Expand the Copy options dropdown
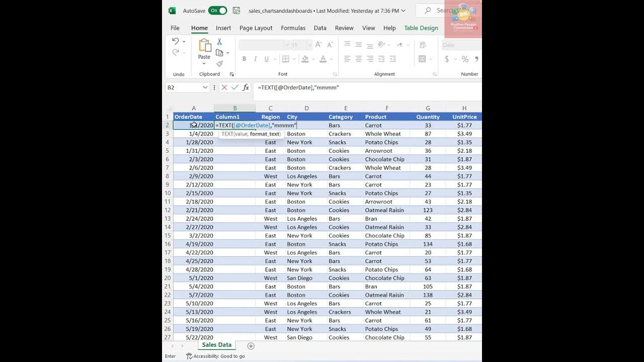The image size is (644, 362). [x=227, y=53]
